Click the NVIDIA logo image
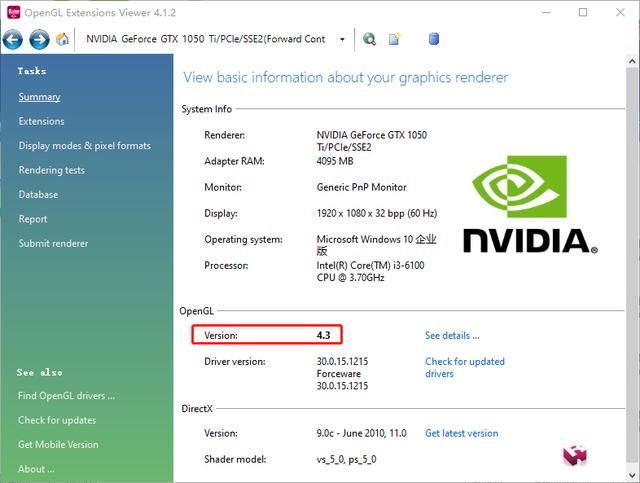Screen dimensions: 640x483 click(x=531, y=205)
